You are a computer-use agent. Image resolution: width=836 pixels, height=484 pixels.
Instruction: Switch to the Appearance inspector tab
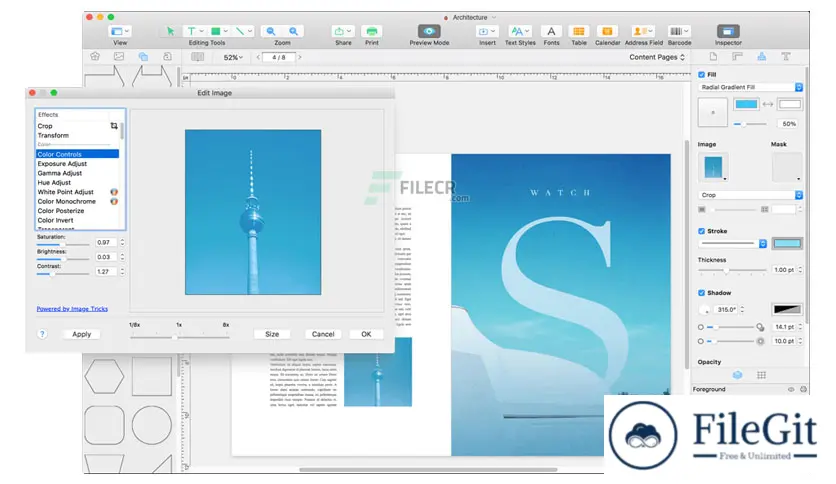pyautogui.click(x=761, y=57)
